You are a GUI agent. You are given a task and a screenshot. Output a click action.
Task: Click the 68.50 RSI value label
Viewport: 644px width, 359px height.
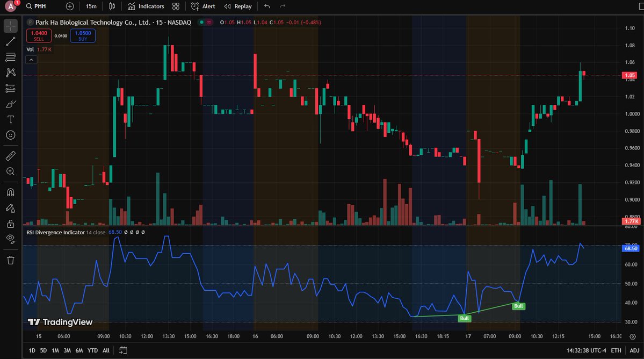[x=631, y=248]
